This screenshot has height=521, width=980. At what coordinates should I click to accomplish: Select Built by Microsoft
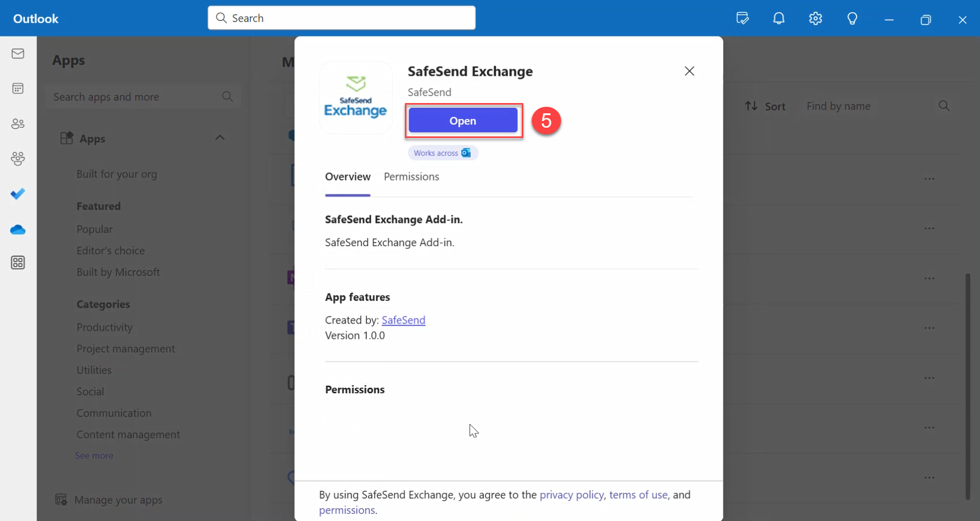[118, 272]
